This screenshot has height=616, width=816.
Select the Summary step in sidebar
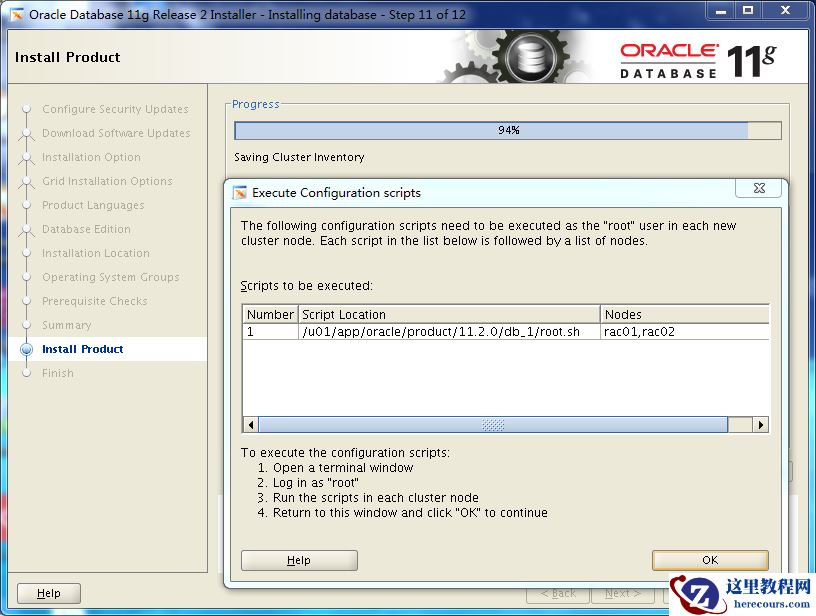click(x=67, y=325)
